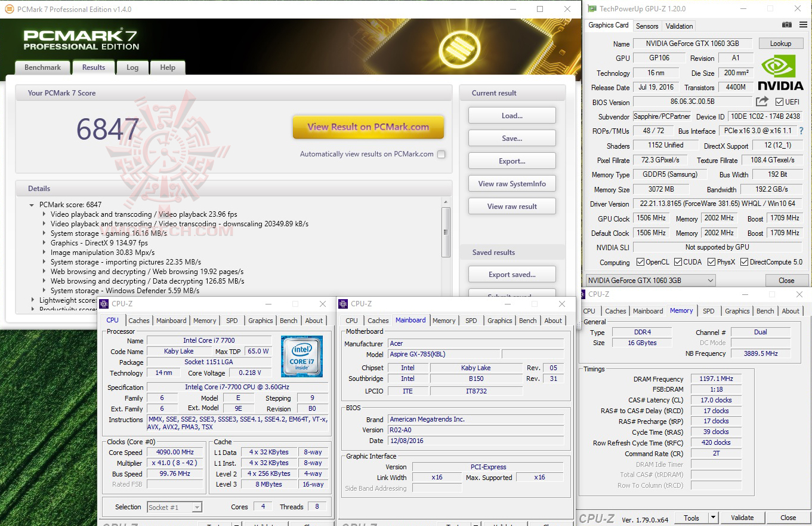Click the title icon of the CPU-Z processor window

[104, 304]
